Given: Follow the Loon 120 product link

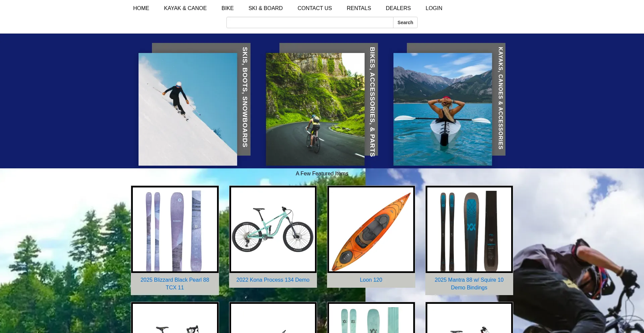Looking at the screenshot, I should tap(371, 280).
